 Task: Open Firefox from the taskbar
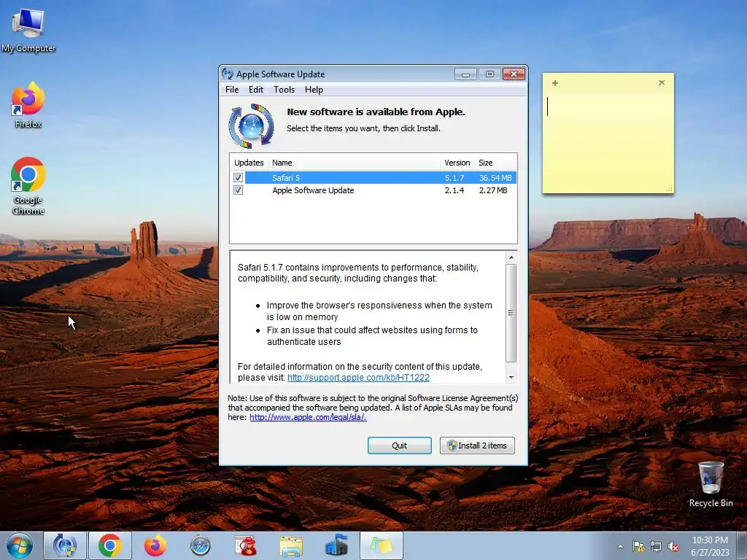pos(155,545)
